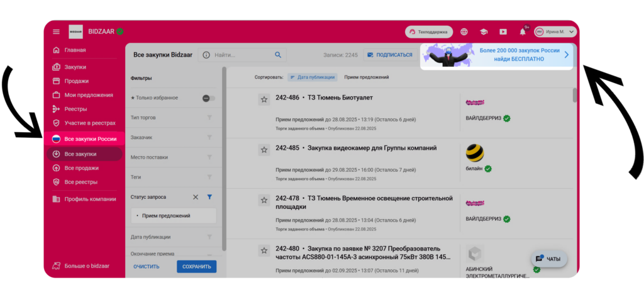644x287 pixels.
Task: Expand the Заказчик filter
Action: (209, 137)
